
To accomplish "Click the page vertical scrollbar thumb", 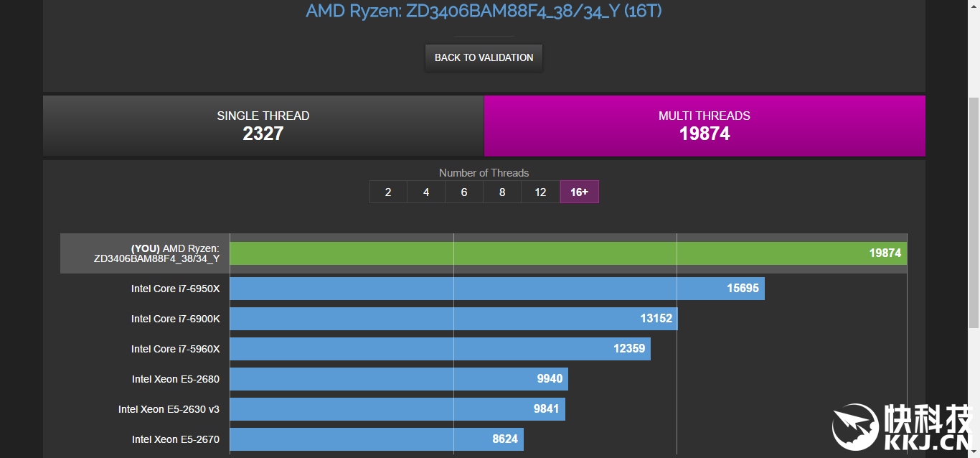I will (974, 215).
